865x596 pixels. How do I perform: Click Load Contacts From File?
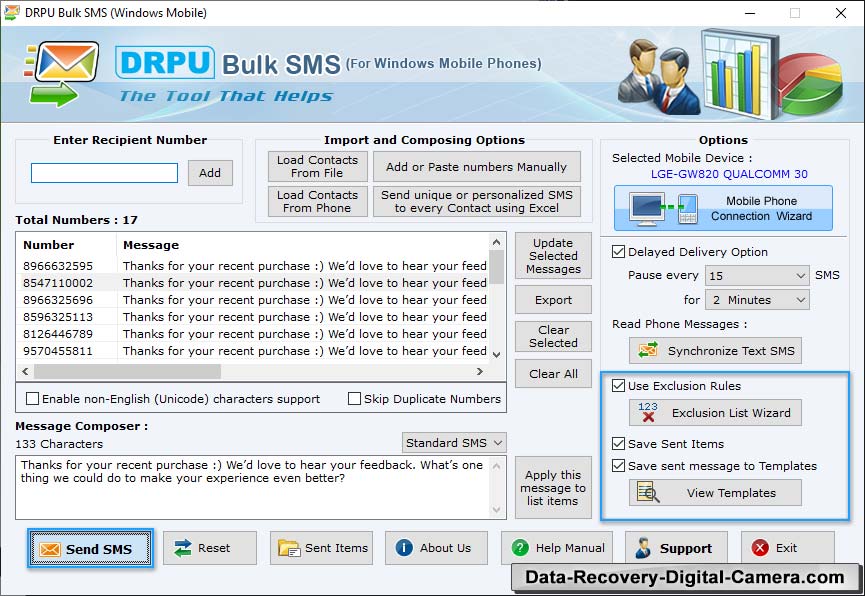click(x=317, y=166)
